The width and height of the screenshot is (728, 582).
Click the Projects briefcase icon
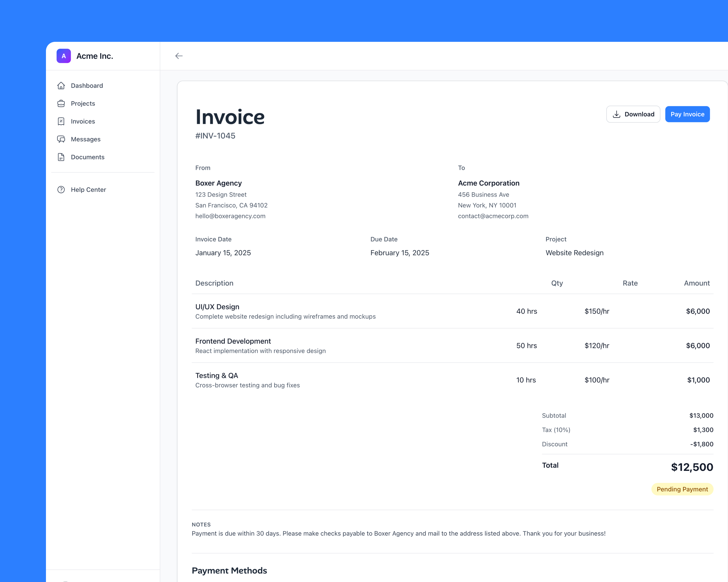pyautogui.click(x=61, y=104)
